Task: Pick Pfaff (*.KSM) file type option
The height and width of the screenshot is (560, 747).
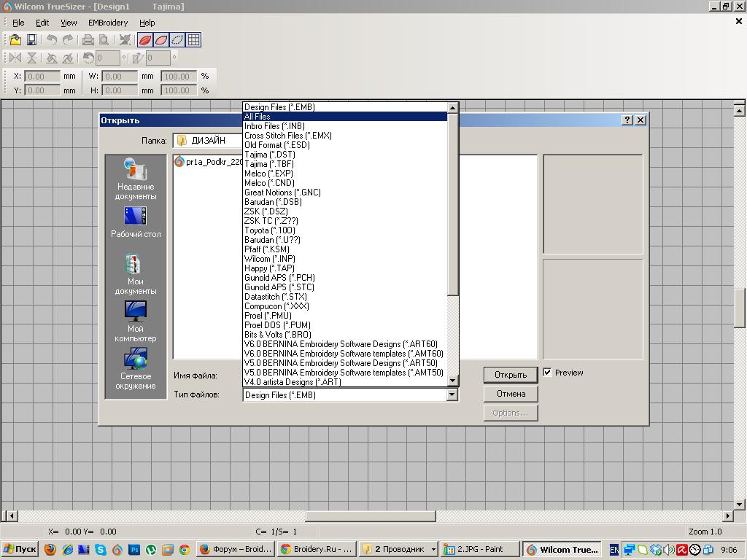Action: click(x=267, y=249)
